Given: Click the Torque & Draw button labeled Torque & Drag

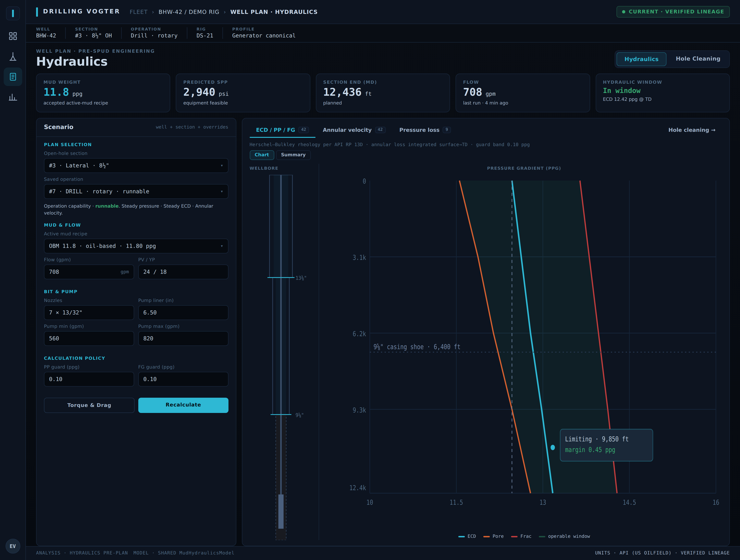Looking at the screenshot, I should click(89, 405).
